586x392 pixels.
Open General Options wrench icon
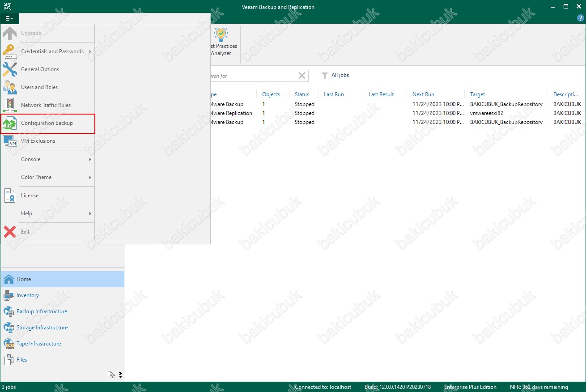pos(10,69)
